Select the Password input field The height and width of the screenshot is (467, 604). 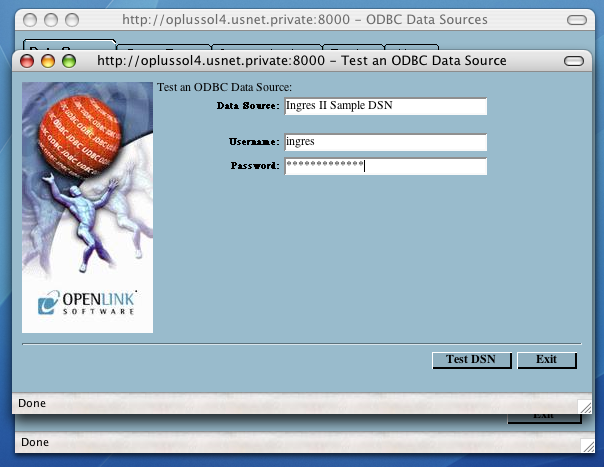(385, 166)
